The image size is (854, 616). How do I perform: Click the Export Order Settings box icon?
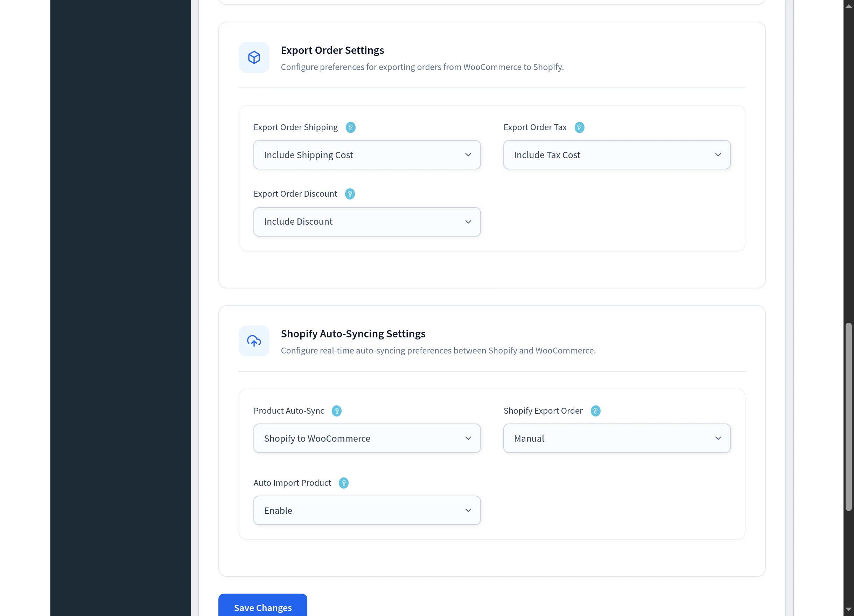pyautogui.click(x=254, y=57)
